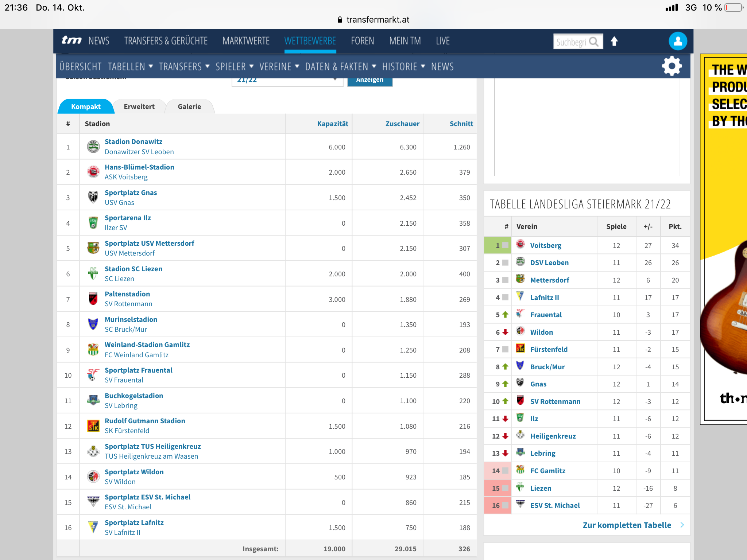Screen dimensions: 747x560
Task: Open Murinselstadion link
Action: [131, 319]
